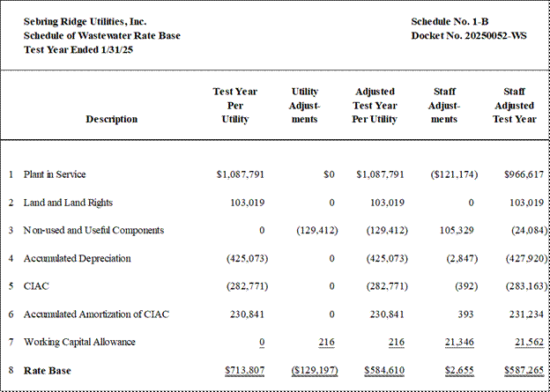Click the Rate Base total label

[x=48, y=371]
